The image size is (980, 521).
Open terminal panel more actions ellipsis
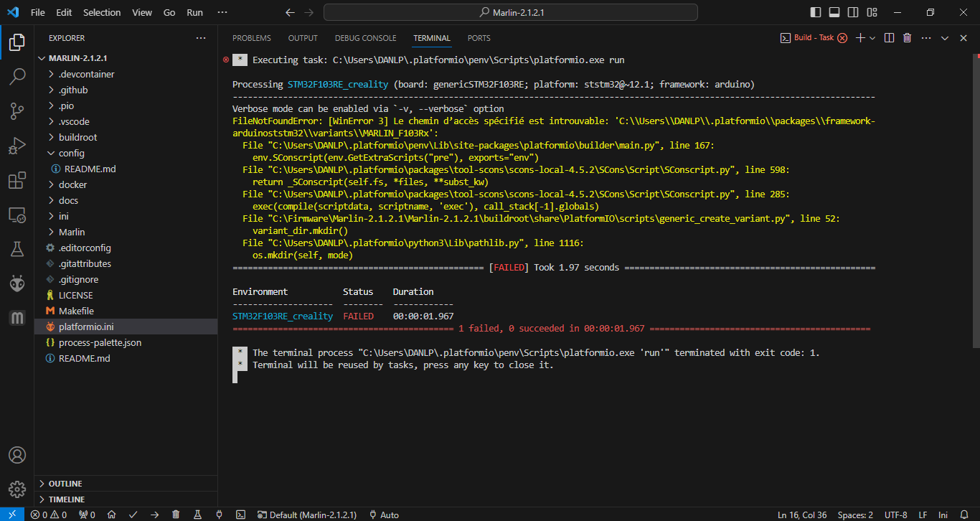point(926,38)
